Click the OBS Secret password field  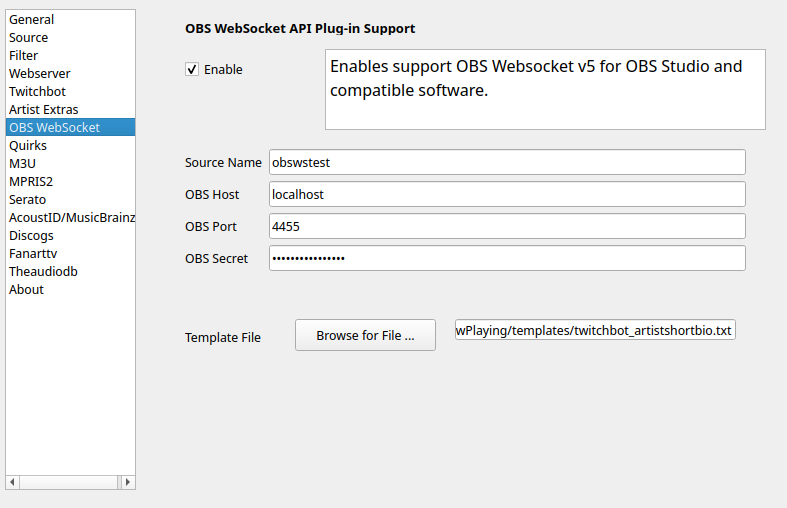pos(507,258)
